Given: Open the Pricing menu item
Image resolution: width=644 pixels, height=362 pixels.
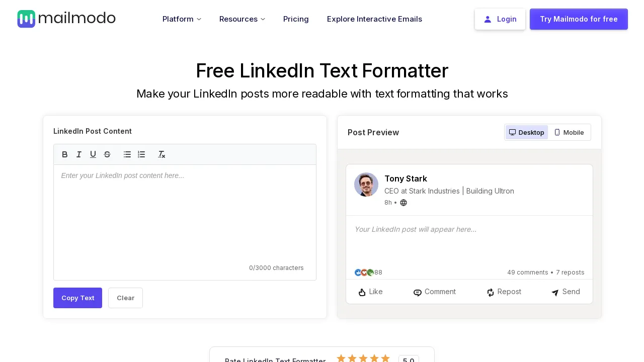Looking at the screenshot, I should pos(296,19).
